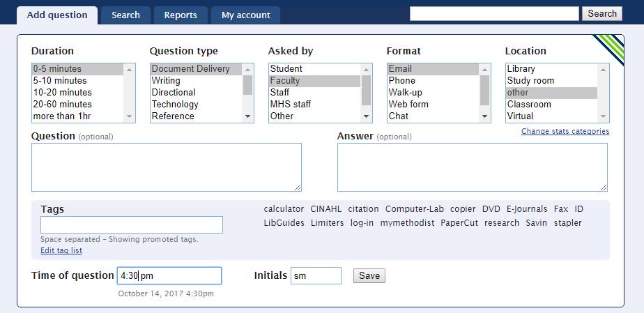
Task: Select 'Student' in Asked by list
Action: pyautogui.click(x=314, y=69)
